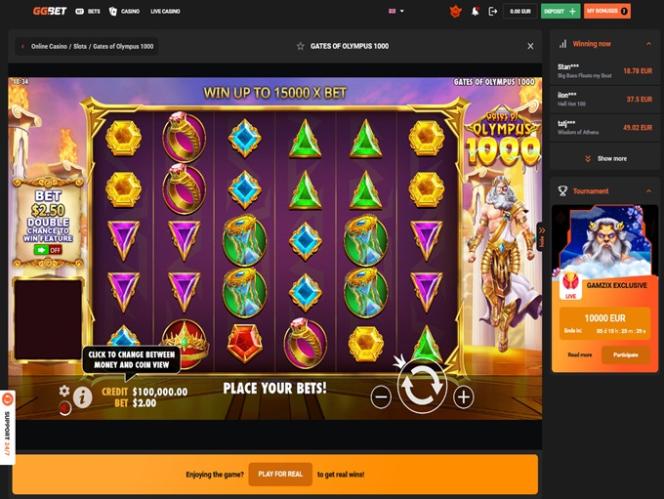Viewport: 664px width, 499px height.
Task: Click the logout icon in header
Action: click(x=492, y=11)
